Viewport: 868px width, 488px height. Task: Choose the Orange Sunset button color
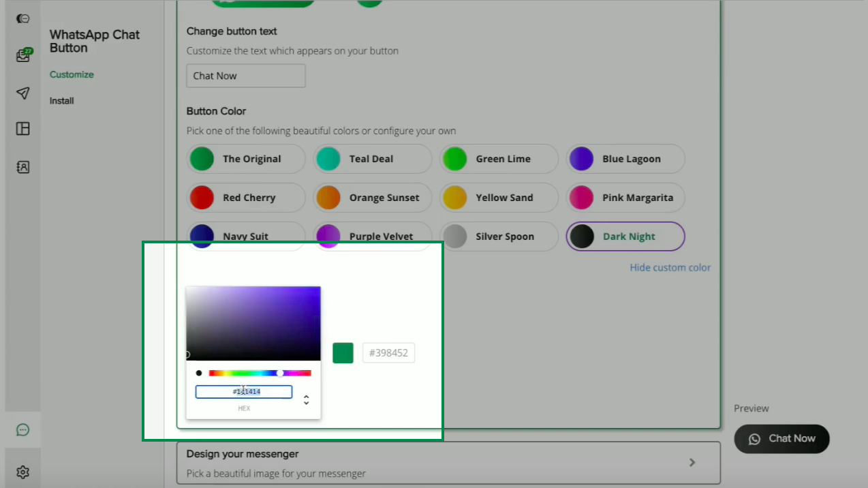click(x=372, y=198)
